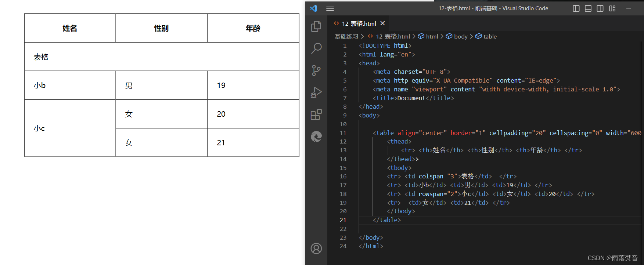Open the Source Control view
644x265 pixels.
[316, 70]
